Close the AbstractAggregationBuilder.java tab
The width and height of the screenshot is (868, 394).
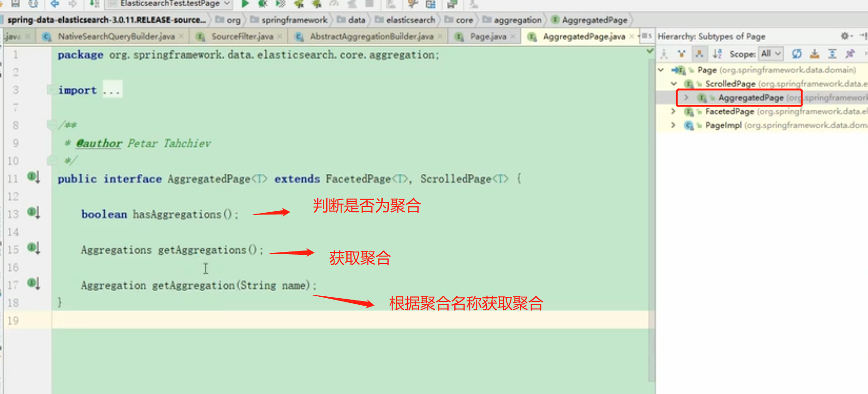tap(440, 36)
